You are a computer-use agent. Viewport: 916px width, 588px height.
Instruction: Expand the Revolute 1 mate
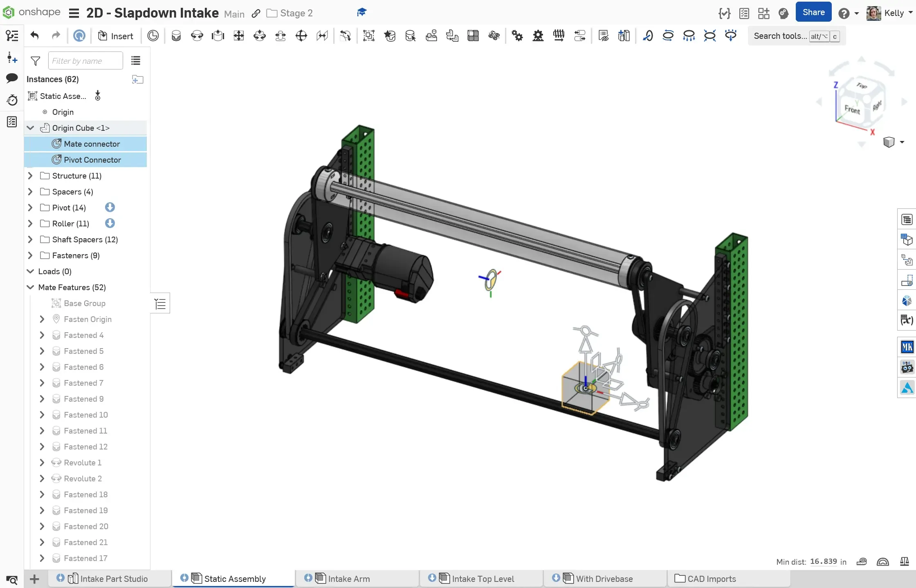pos(42,463)
